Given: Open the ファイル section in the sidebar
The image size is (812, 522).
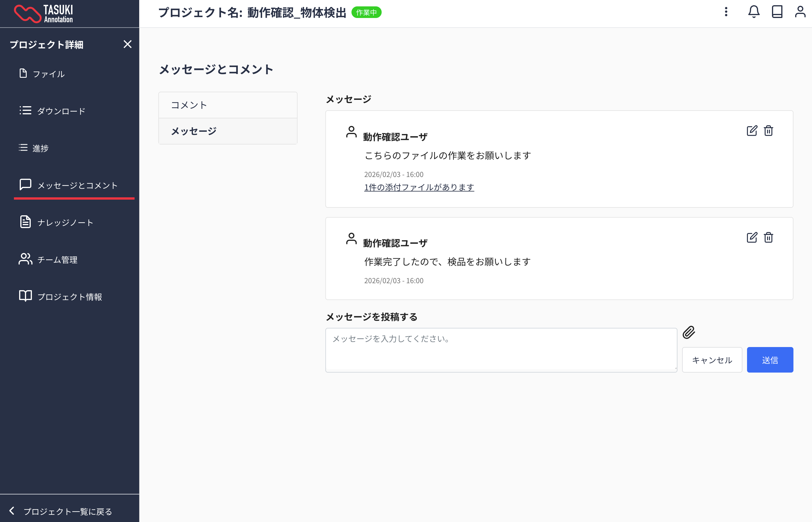Looking at the screenshot, I should point(48,74).
